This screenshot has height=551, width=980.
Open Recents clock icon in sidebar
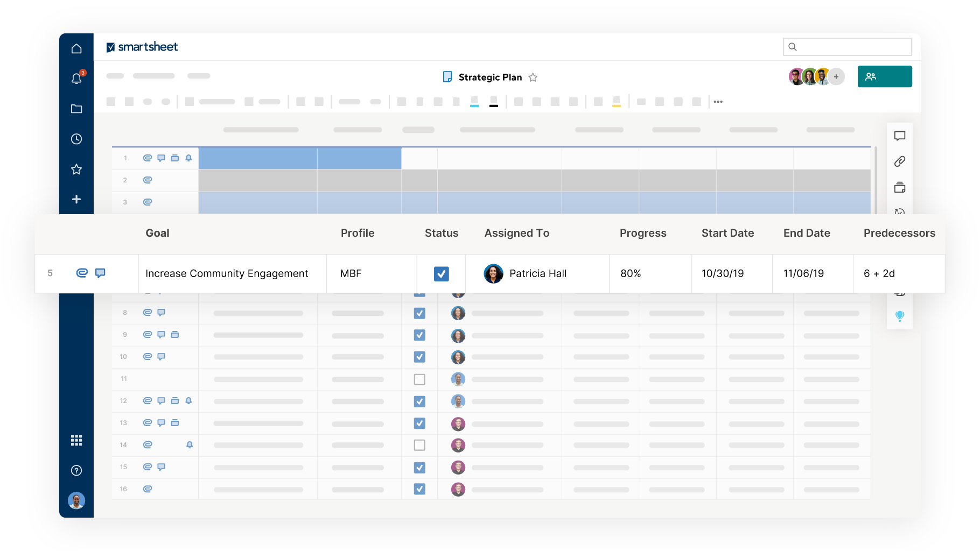(76, 139)
